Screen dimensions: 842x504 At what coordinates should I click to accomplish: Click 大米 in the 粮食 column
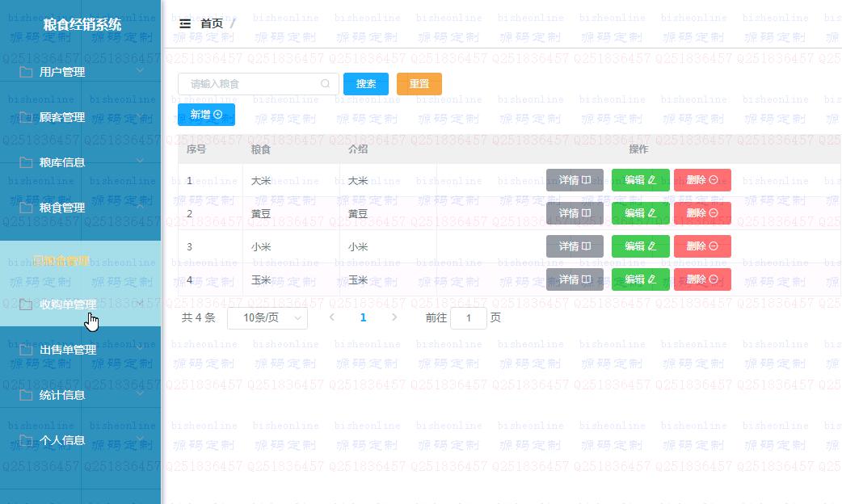261,181
